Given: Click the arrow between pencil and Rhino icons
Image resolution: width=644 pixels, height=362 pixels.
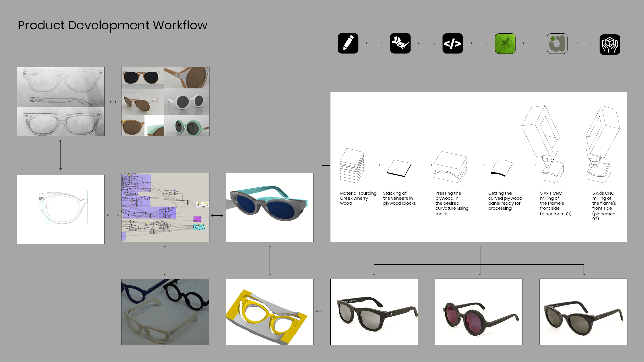Looking at the screenshot, I should pyautogui.click(x=374, y=43).
